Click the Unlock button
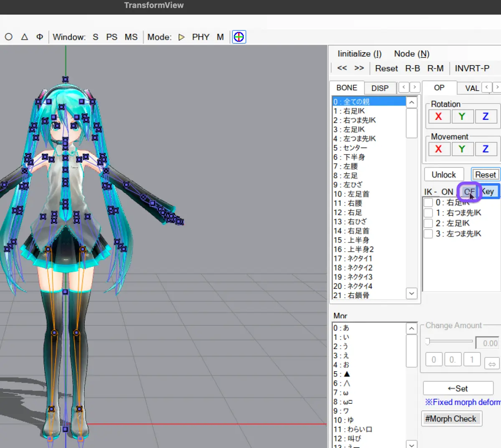The height and width of the screenshot is (448, 501). coord(444,175)
